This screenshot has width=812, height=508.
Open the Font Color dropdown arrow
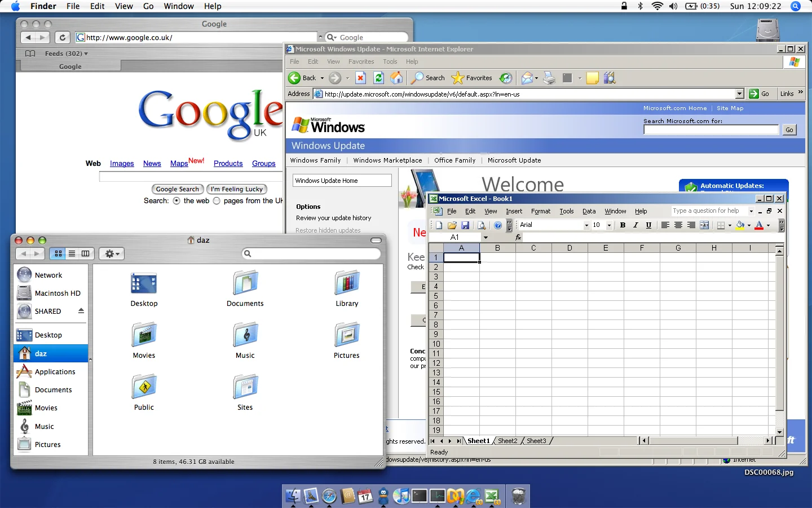pos(768,225)
